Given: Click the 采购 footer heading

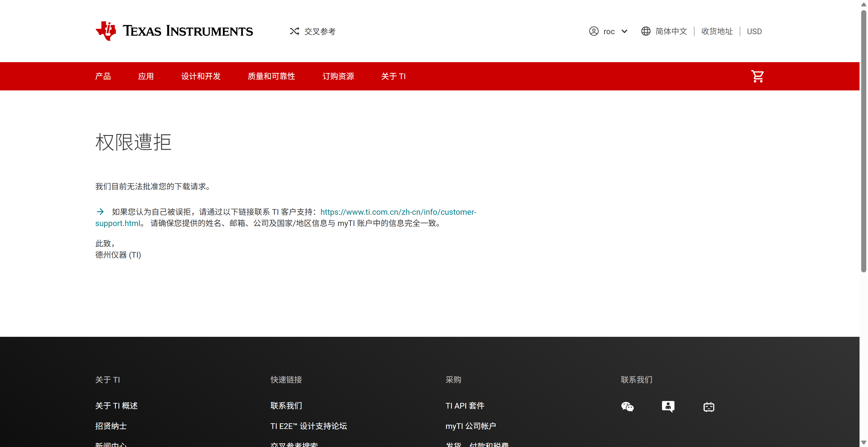Looking at the screenshot, I should (453, 380).
